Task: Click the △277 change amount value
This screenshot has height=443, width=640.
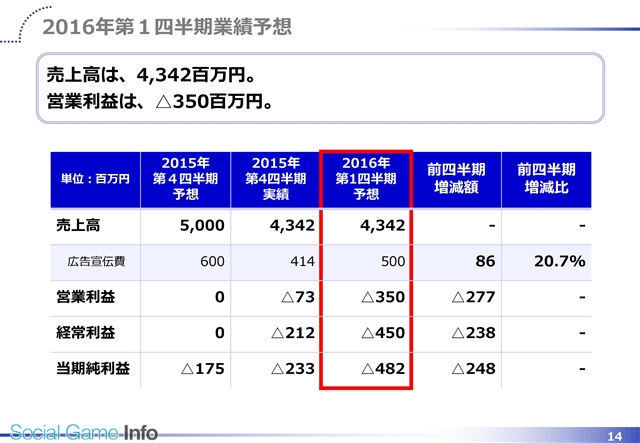Action: (473, 297)
